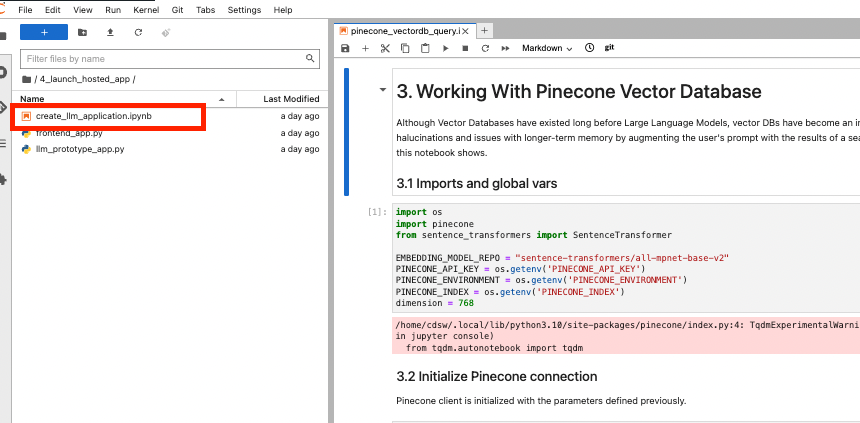
Task: Select the pinecone_vectordb_query notebook tab
Action: (x=405, y=31)
